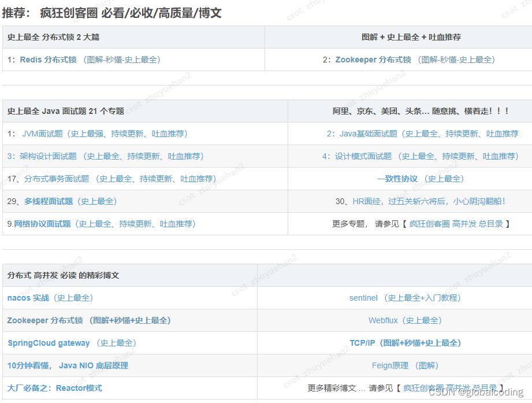Viewport: 532px width, 403px height.
Task: Open 疯狂创客圈 高并发 总目录 beside 更多精彩博文
Action: pos(450,388)
